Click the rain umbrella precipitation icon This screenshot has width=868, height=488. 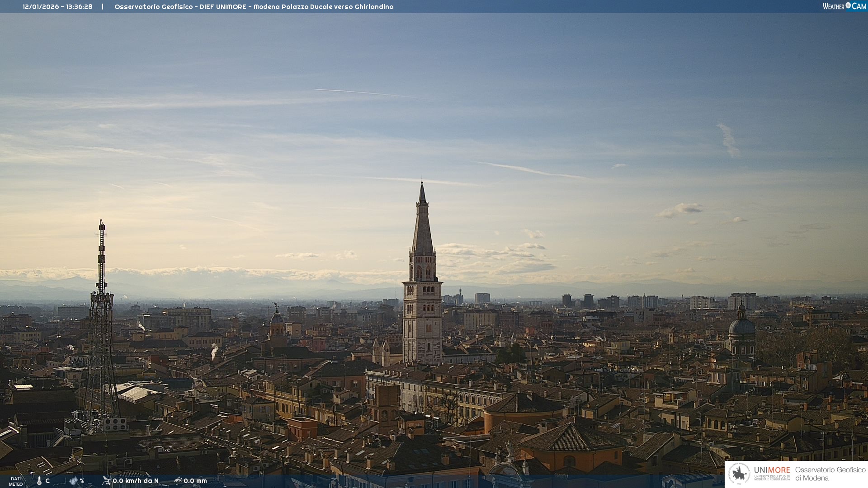178,481
